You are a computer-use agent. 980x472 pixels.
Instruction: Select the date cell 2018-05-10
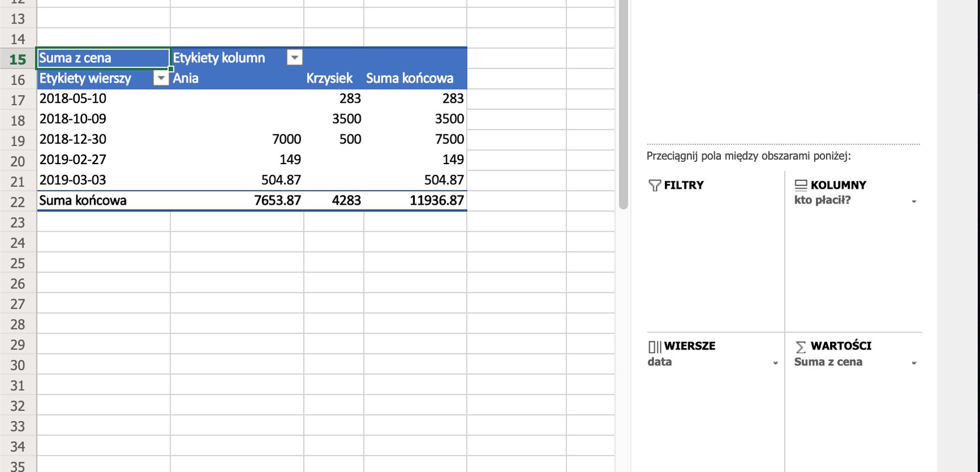pos(103,99)
